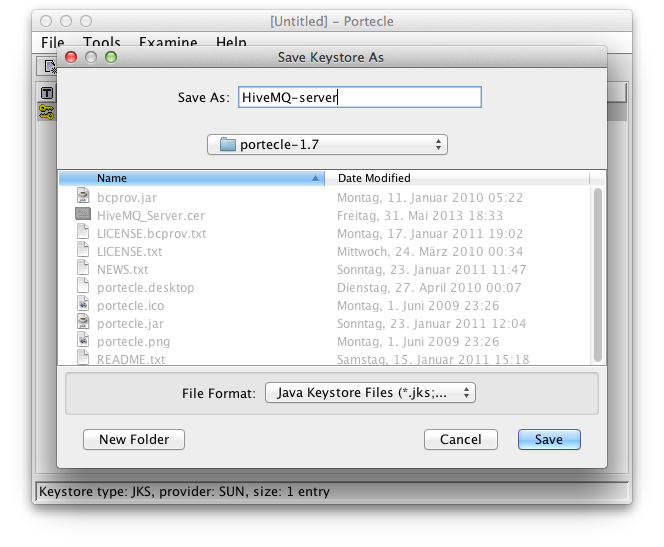This screenshot has width=664, height=547.
Task: Click the portecle.ico file icon
Action: pos(84,305)
